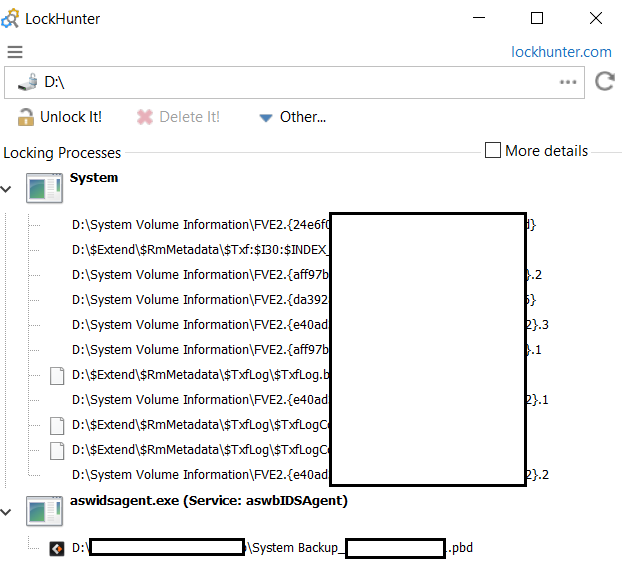Close the LockHunter window
622x569 pixels.
[595, 18]
